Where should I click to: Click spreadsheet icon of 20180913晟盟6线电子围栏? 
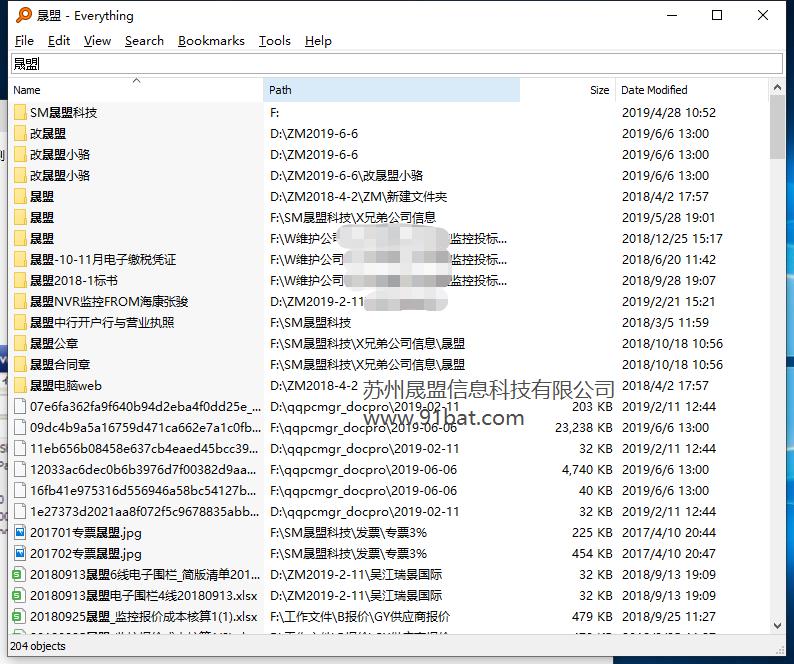18,575
